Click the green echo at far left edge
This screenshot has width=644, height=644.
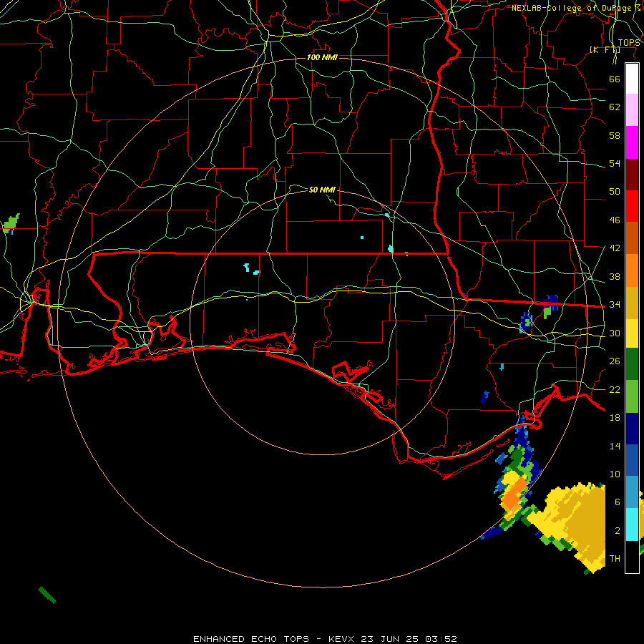(x=11, y=223)
